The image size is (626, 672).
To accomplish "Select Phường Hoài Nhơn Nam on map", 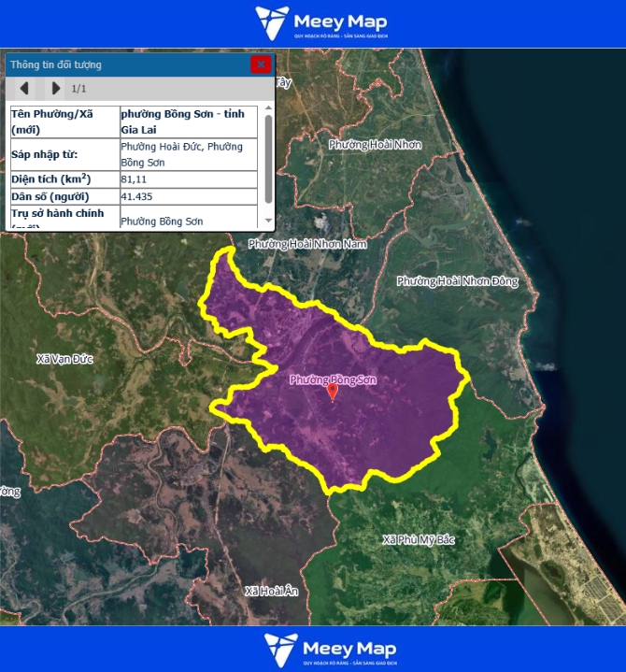I will click(x=307, y=244).
